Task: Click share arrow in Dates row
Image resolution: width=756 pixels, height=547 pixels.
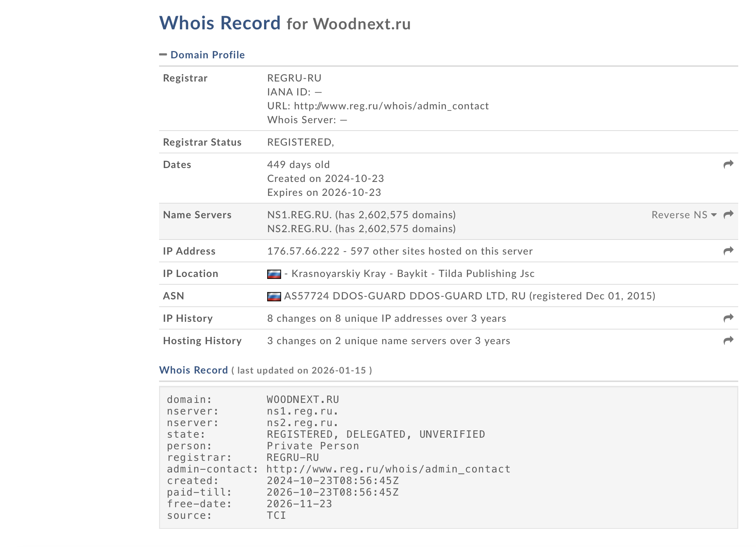Action: pyautogui.click(x=728, y=165)
